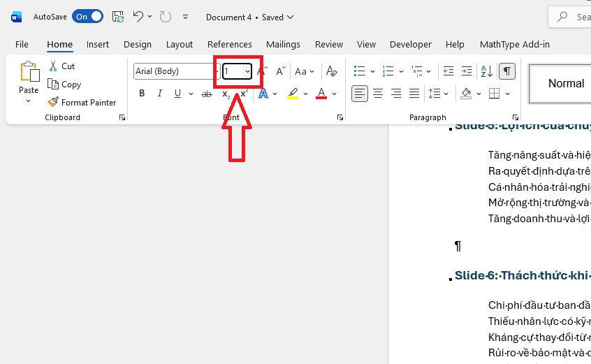Select Align Right
591x364 pixels.
396,94
